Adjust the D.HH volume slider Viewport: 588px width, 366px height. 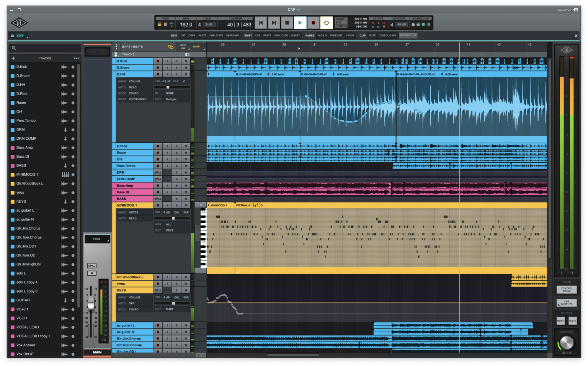click(168, 87)
